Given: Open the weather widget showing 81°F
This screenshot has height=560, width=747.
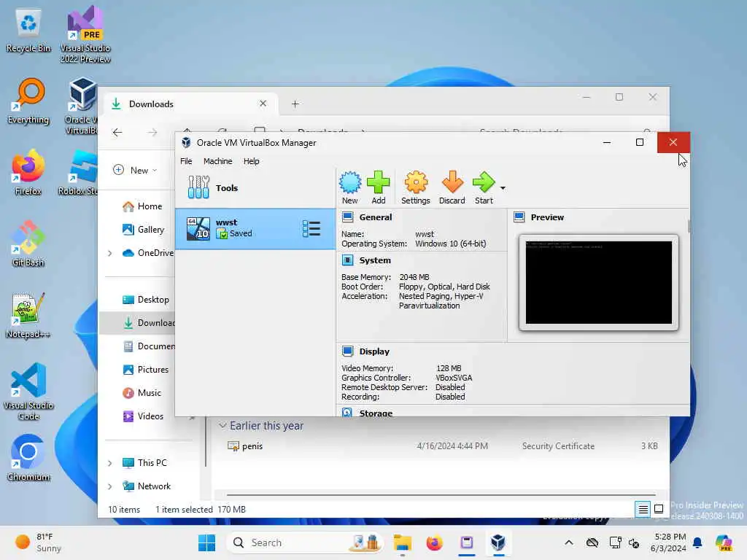Looking at the screenshot, I should click(x=38, y=542).
